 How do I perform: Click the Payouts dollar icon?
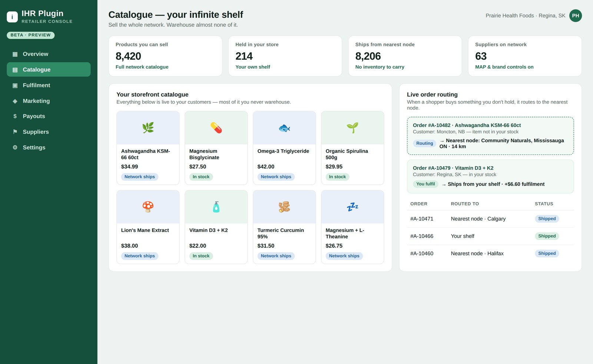[x=15, y=116]
